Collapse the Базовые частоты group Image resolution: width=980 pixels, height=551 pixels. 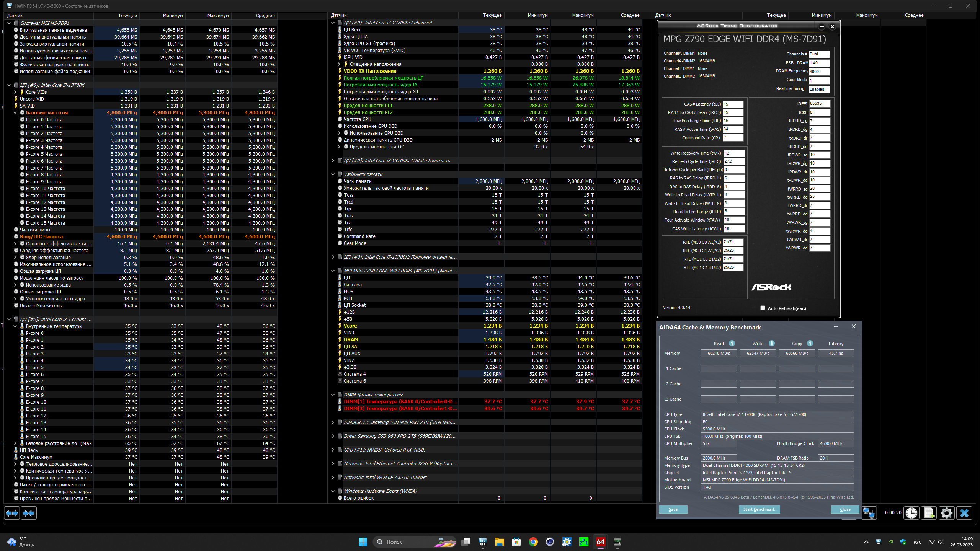(x=15, y=113)
